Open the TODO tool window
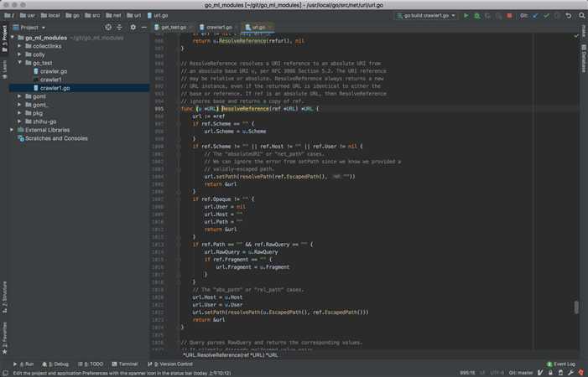 click(x=91, y=364)
